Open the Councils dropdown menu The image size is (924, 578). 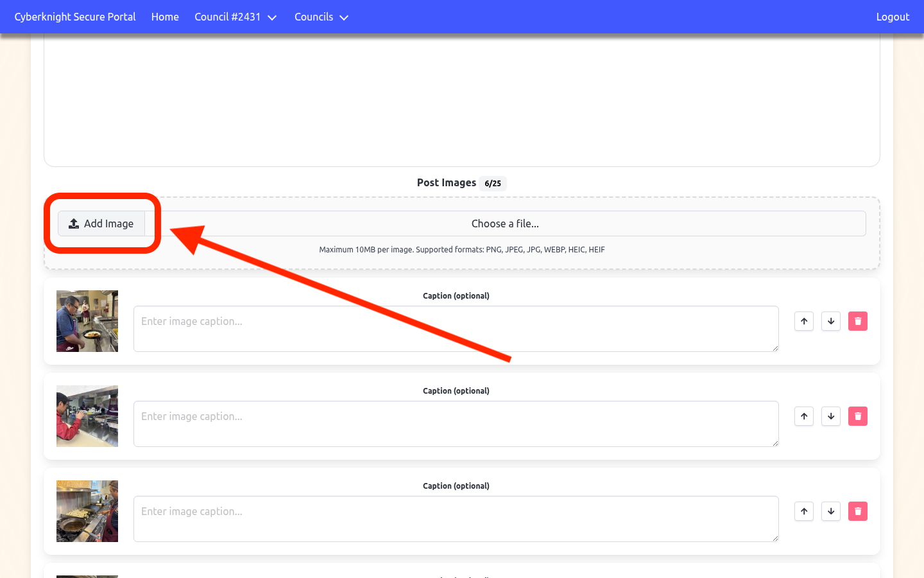(321, 17)
